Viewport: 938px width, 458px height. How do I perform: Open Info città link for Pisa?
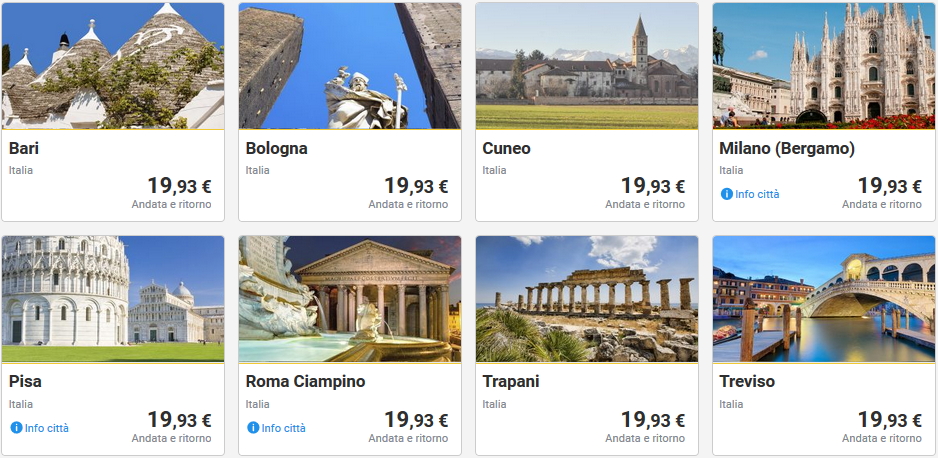(47, 428)
